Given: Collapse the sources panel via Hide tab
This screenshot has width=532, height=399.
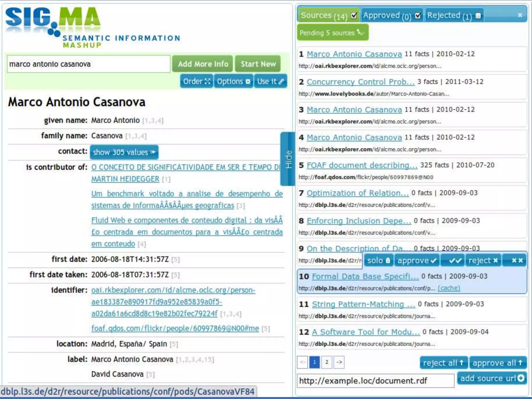Looking at the screenshot, I should [x=288, y=159].
